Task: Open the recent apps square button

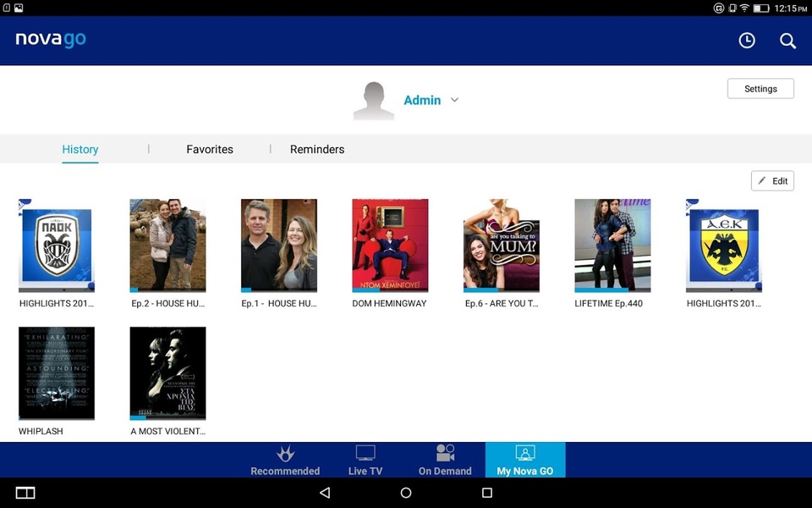Action: 487,493
